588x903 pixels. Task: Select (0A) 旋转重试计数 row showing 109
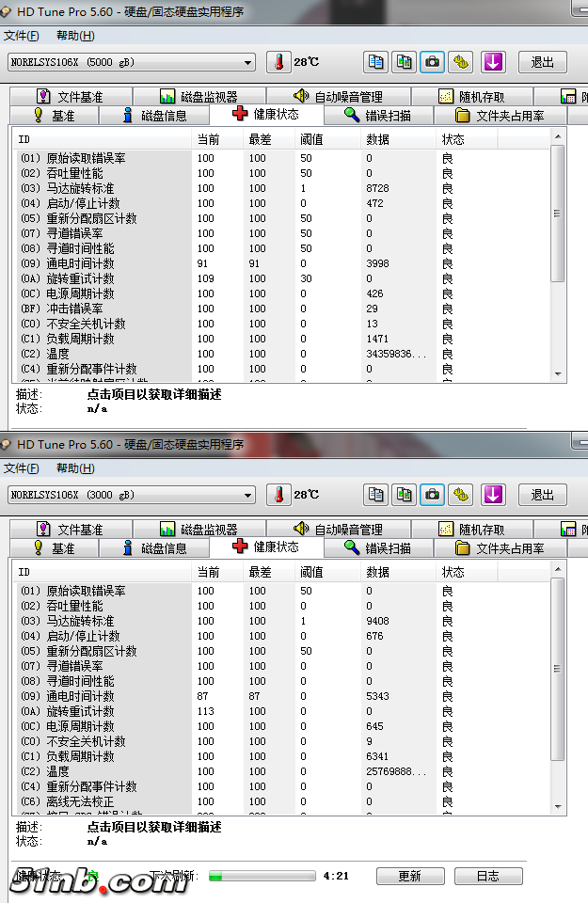tap(283, 278)
